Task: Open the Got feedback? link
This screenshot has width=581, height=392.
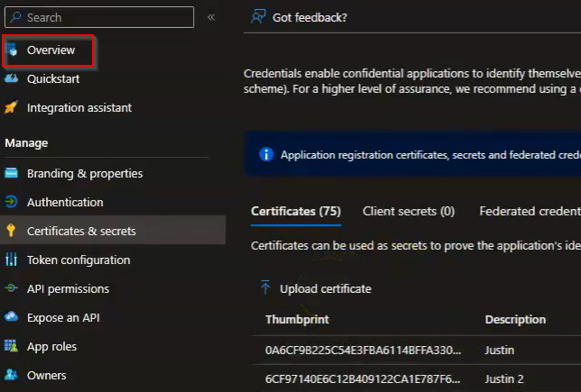Action: 309,17
